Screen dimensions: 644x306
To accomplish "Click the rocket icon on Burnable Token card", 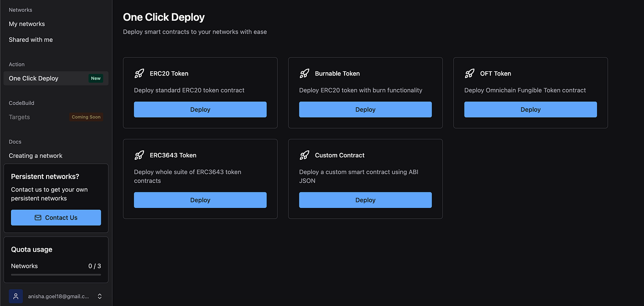I will tap(305, 73).
